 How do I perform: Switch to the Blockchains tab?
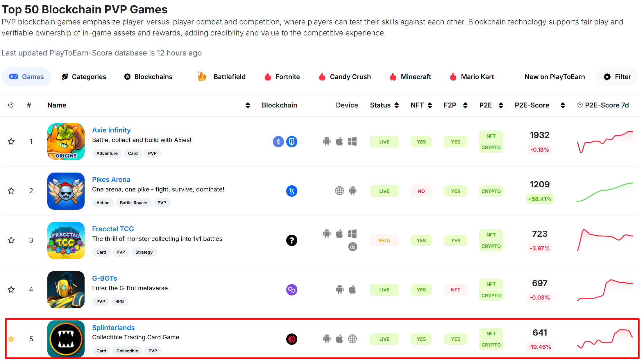click(x=148, y=77)
